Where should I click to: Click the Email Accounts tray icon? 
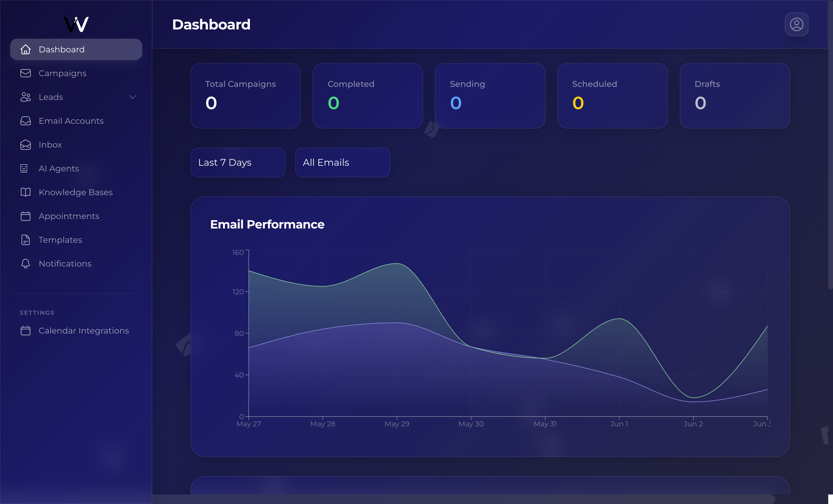point(25,121)
